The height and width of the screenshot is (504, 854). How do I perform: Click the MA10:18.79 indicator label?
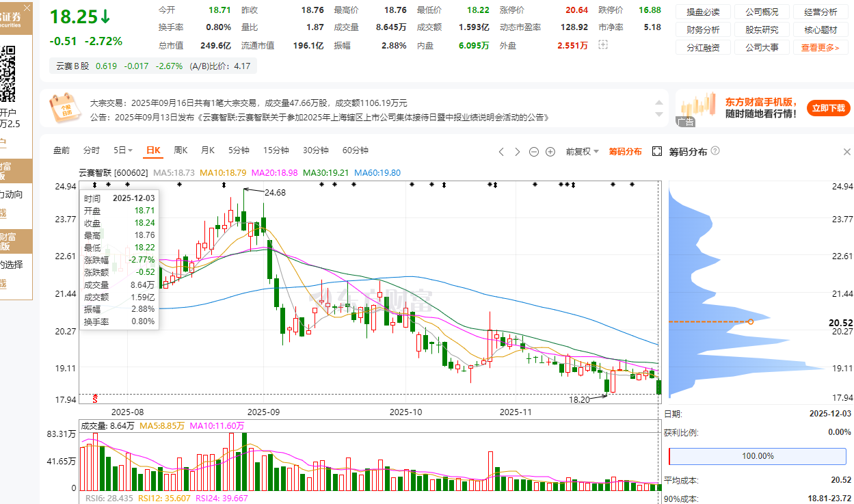pyautogui.click(x=223, y=173)
